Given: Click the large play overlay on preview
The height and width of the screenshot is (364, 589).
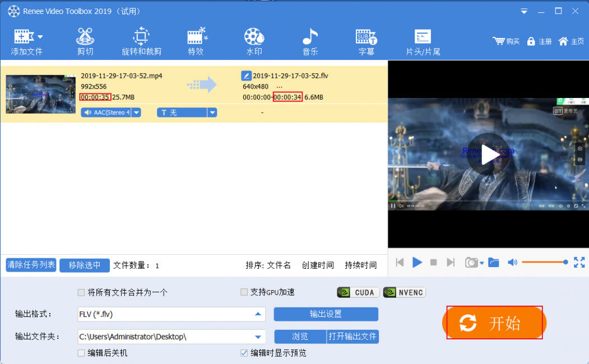Looking at the screenshot, I should click(x=488, y=154).
